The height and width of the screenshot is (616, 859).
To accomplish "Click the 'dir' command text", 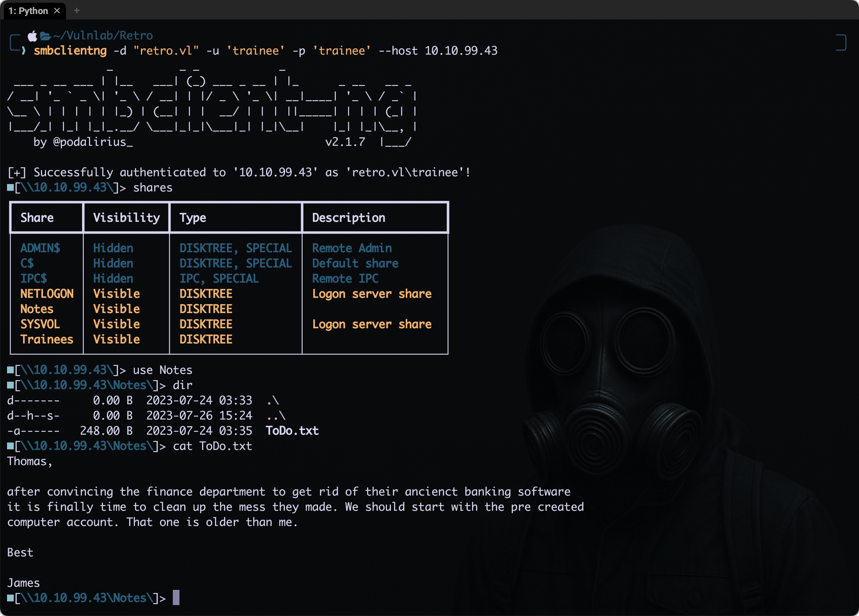I will click(x=183, y=385).
